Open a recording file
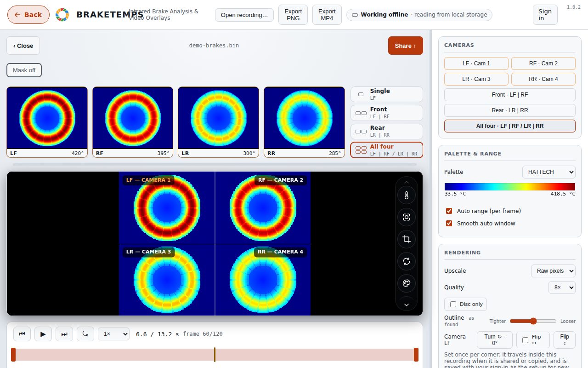 point(244,15)
